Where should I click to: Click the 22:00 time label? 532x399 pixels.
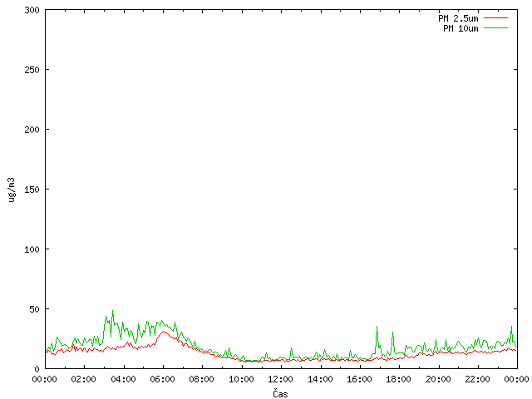478,379
